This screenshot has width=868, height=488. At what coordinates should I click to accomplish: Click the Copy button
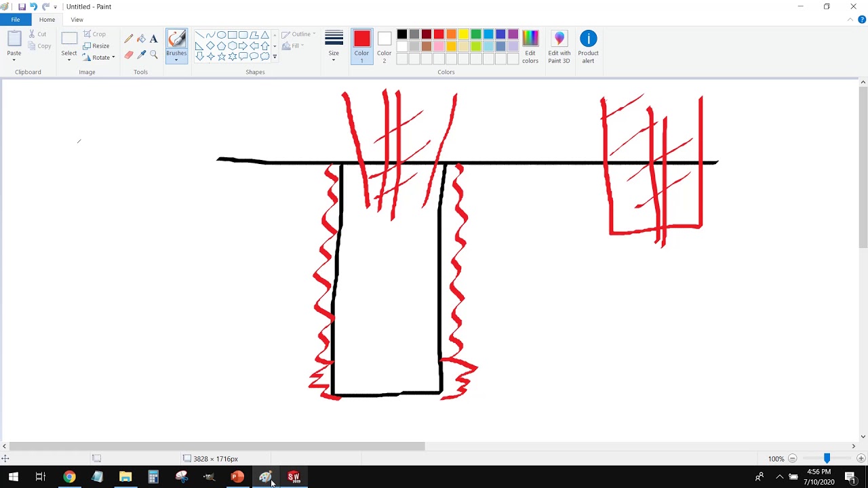(40, 46)
